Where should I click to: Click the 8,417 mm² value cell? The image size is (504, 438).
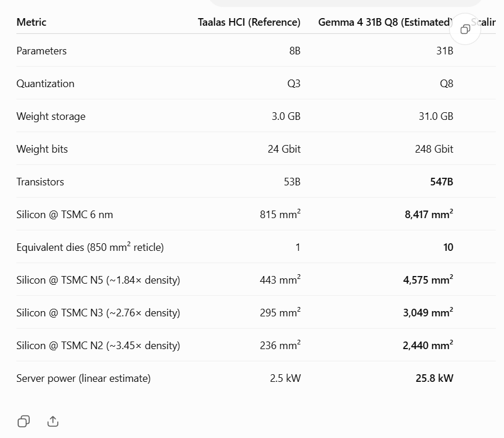click(x=429, y=214)
